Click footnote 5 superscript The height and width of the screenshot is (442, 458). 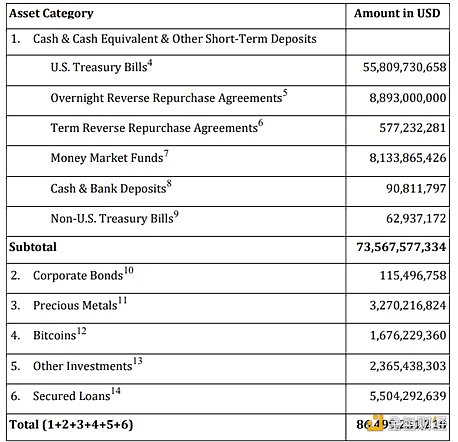coord(285,93)
